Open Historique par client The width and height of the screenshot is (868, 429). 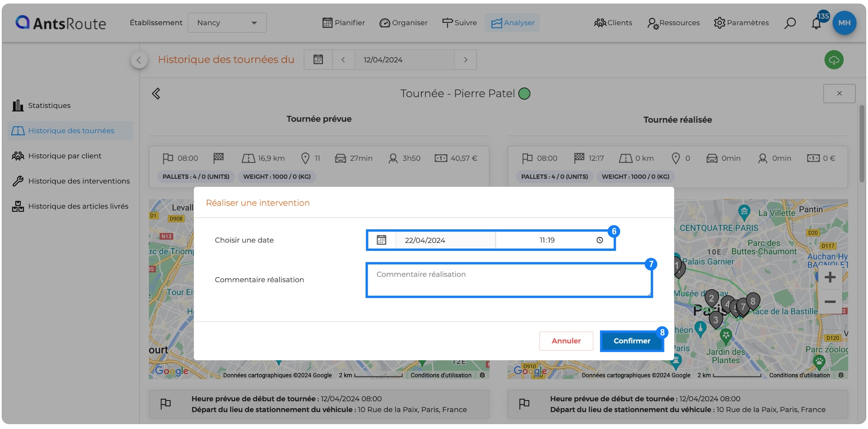tap(57, 156)
